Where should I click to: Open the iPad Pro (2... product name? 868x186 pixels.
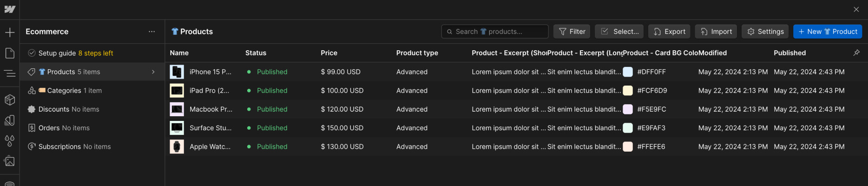pyautogui.click(x=210, y=90)
